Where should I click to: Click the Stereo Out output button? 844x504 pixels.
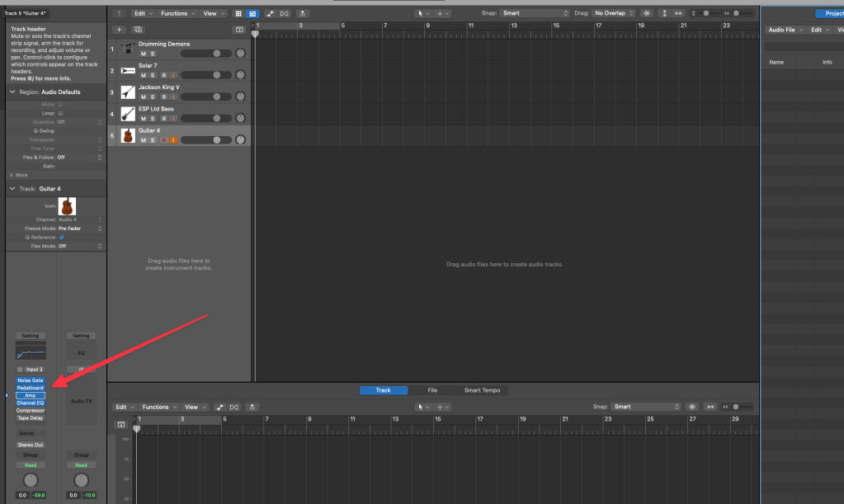31,445
